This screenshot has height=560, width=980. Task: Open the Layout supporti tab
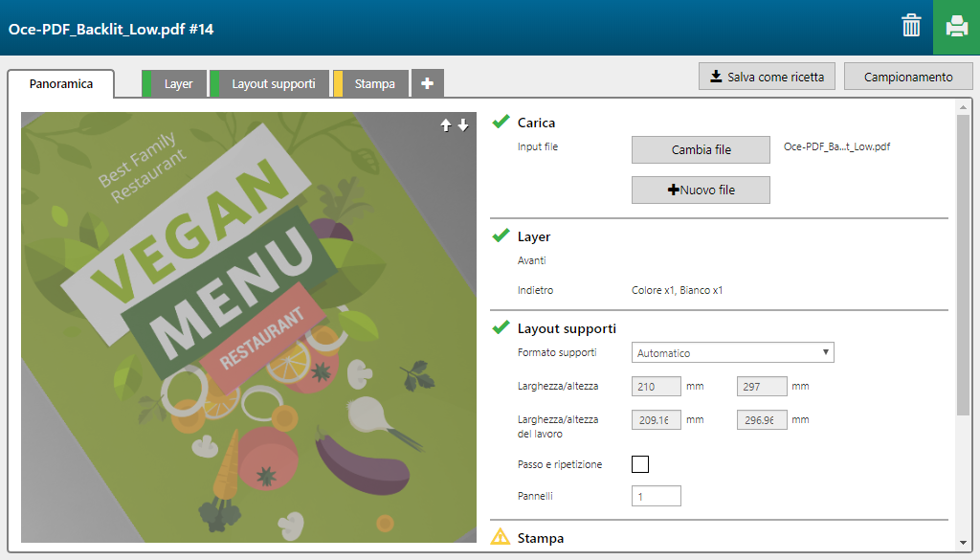tap(269, 83)
